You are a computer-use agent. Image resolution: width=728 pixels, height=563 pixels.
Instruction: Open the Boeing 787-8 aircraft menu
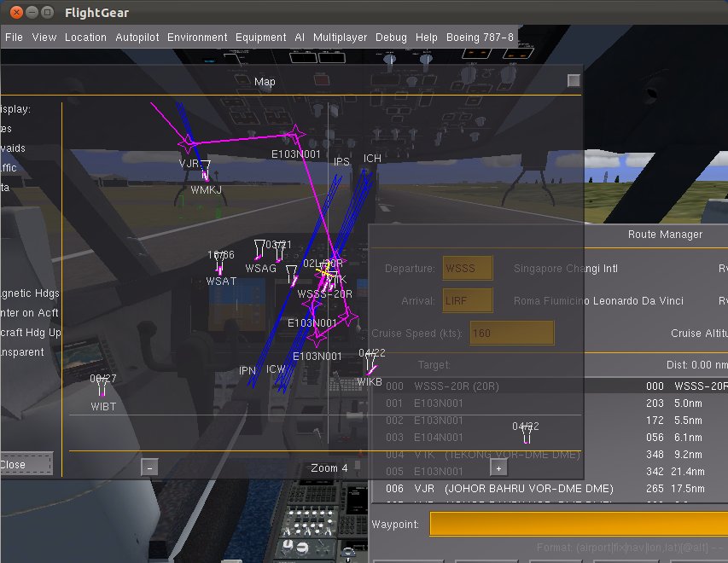(x=480, y=38)
